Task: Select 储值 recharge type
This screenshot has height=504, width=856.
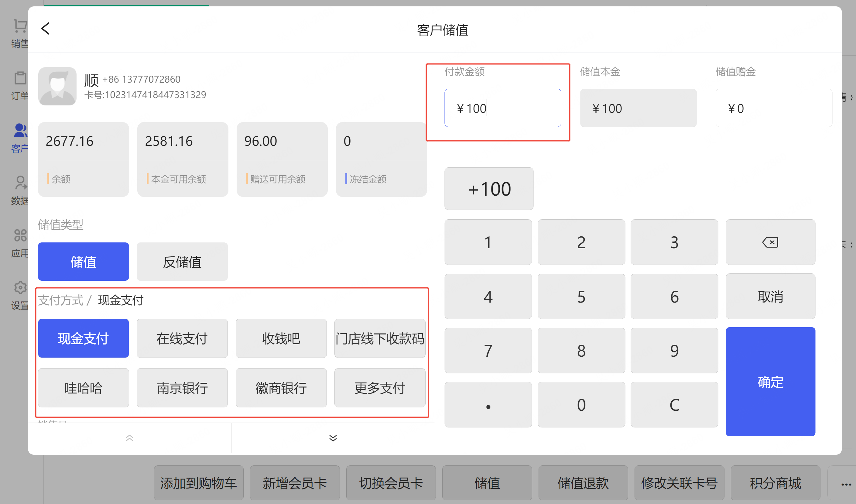Action: pyautogui.click(x=83, y=262)
